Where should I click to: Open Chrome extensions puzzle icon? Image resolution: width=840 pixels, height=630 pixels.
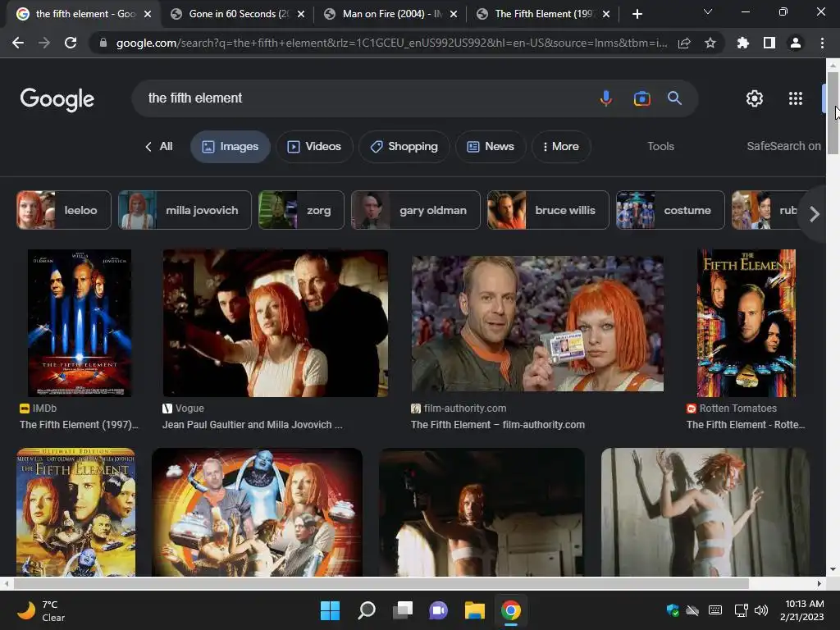click(743, 43)
